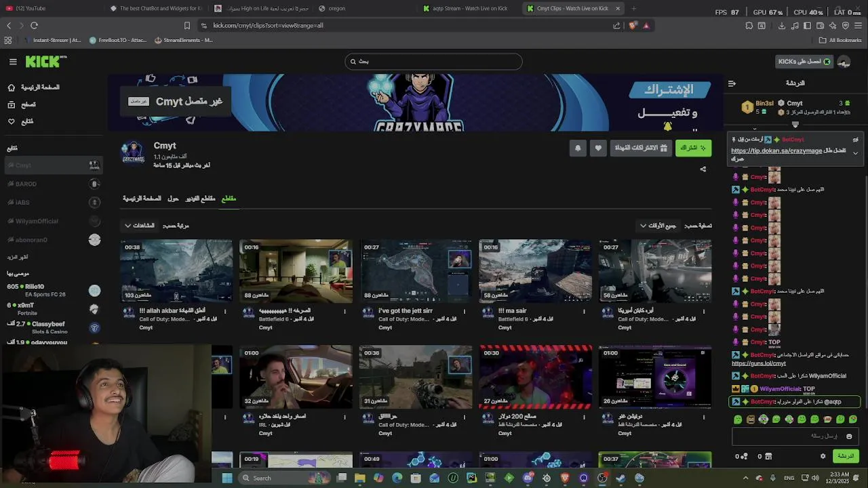
Task: Switch to the About tab
Action: pos(174,199)
